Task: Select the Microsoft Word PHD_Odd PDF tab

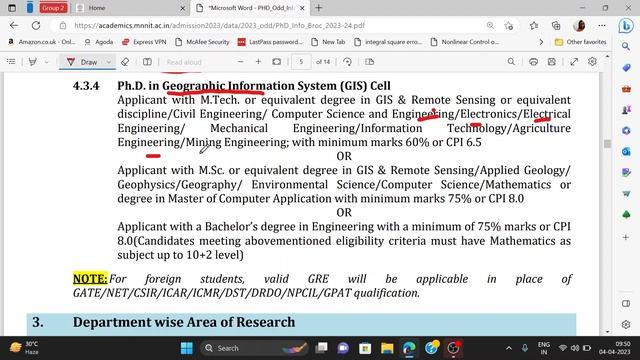Action: pos(251,8)
